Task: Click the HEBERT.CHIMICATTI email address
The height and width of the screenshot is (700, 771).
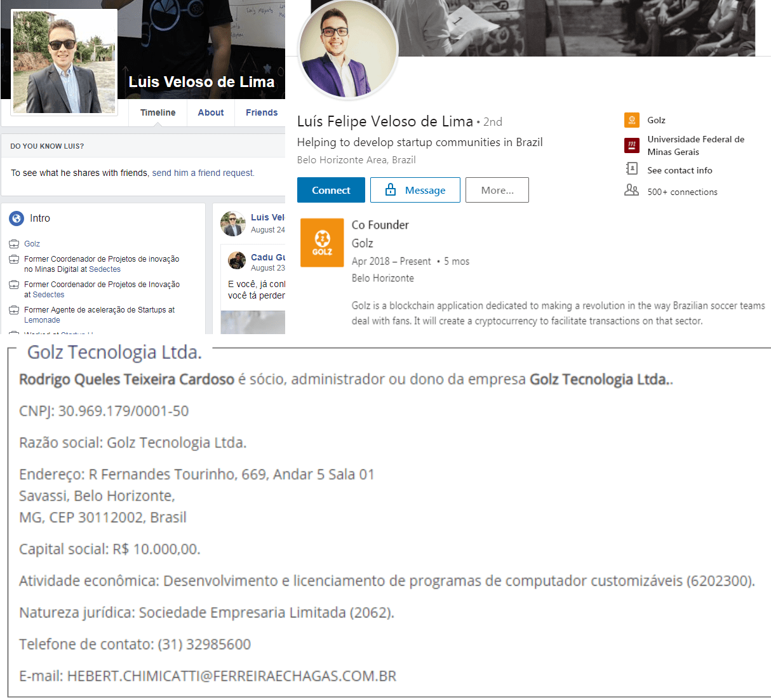Action: (x=232, y=676)
